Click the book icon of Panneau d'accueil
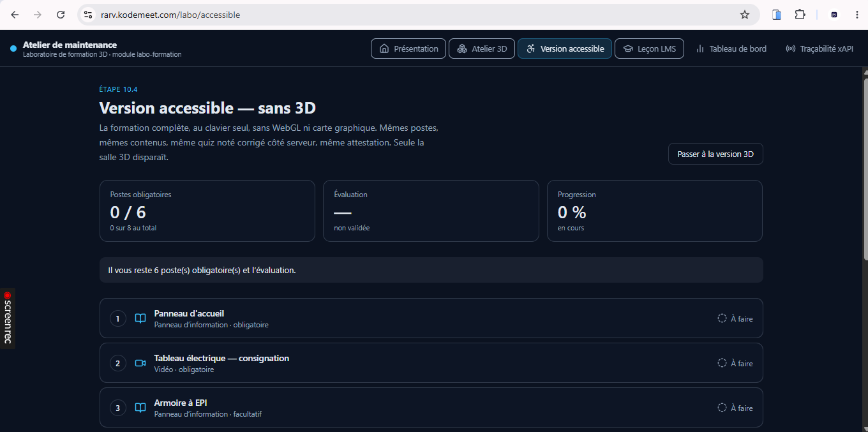Screen dimensions: 868x432 140,318
